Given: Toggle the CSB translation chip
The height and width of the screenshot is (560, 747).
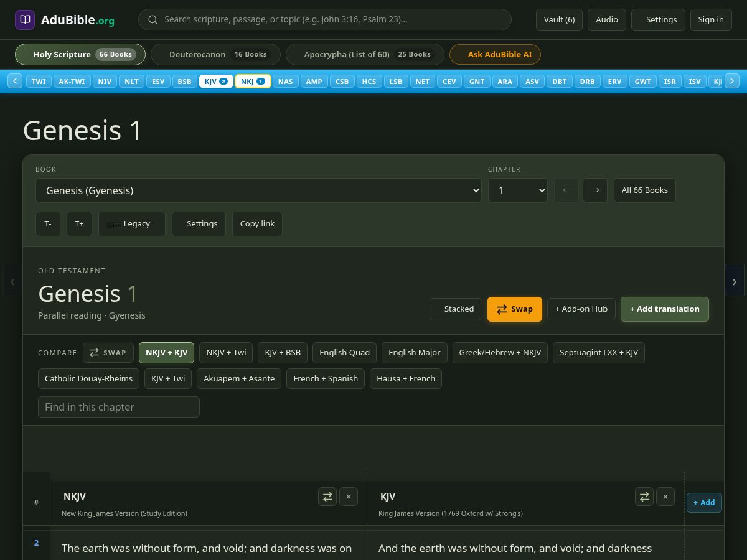Looking at the screenshot, I should pos(342,82).
